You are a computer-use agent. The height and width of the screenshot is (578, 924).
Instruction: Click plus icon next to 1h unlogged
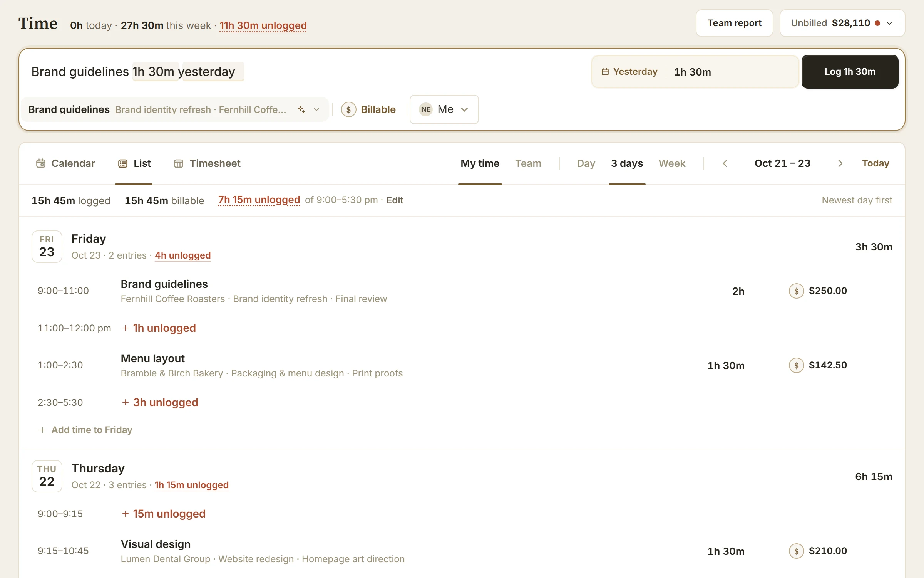[x=125, y=328]
